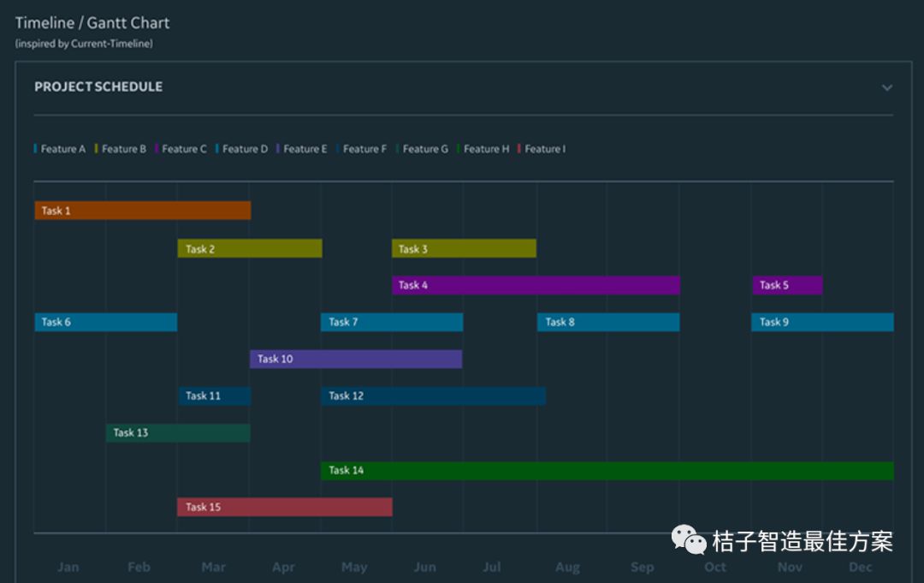Viewport: 924px width, 583px height.
Task: Click the Feature E color legend marker
Action: pos(278,149)
